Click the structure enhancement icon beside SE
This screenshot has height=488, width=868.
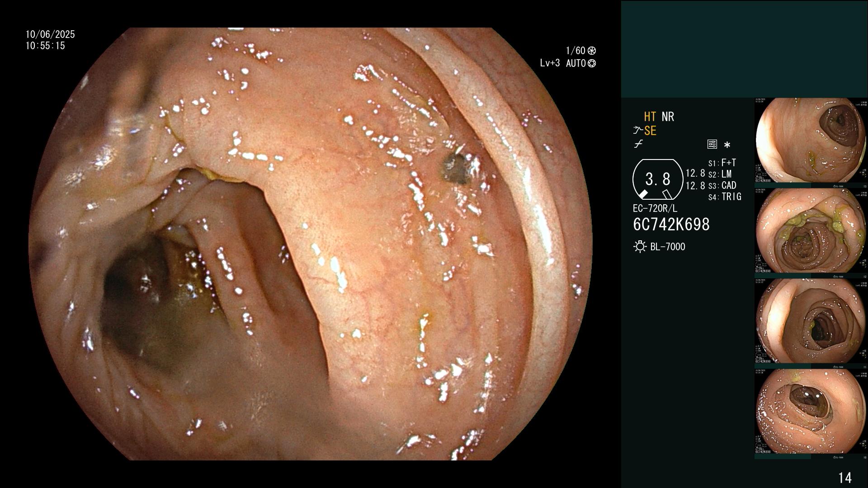pos(638,131)
